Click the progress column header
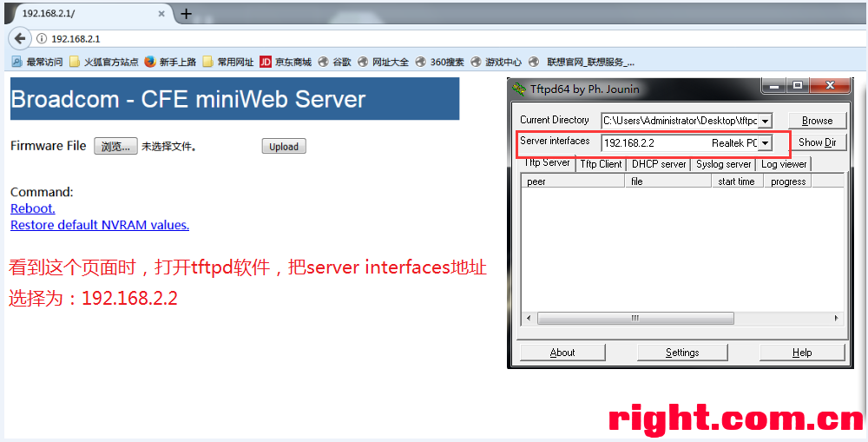Viewport: 868px width, 442px height. pos(788,181)
